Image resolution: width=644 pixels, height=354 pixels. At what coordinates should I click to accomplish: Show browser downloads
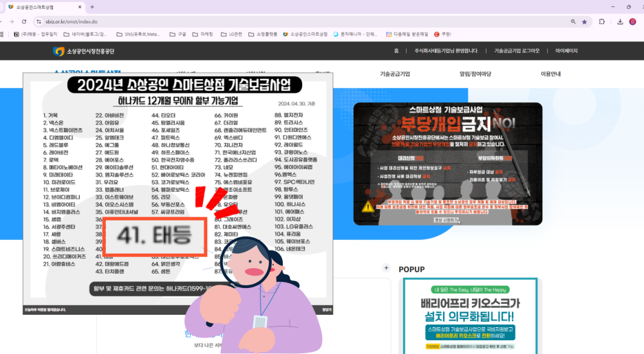coord(620,22)
